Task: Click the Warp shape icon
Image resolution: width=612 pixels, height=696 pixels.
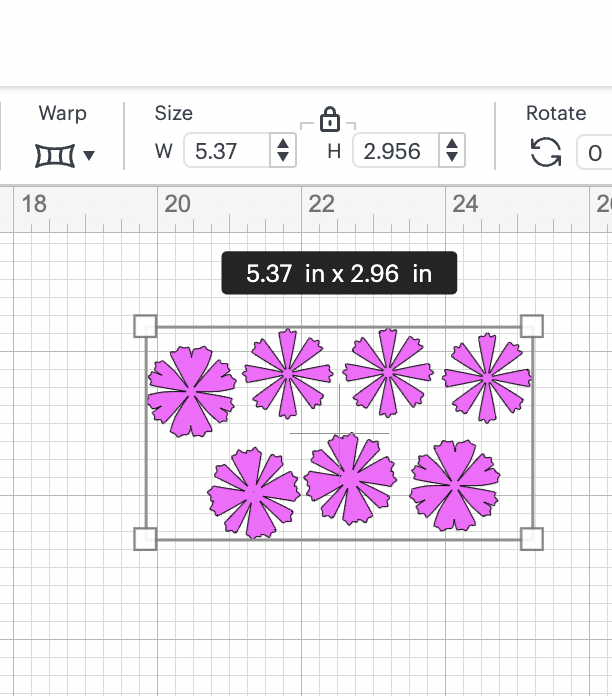Action: 55,155
